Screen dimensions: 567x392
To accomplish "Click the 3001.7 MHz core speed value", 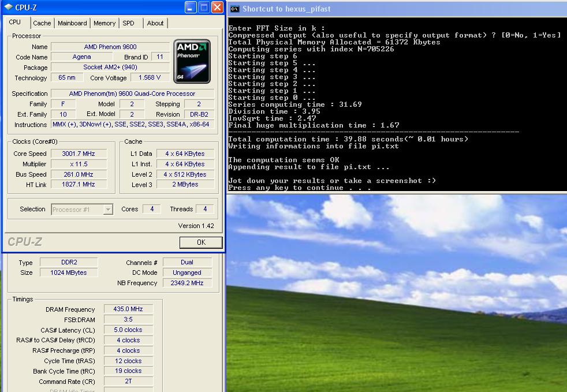I will point(79,154).
